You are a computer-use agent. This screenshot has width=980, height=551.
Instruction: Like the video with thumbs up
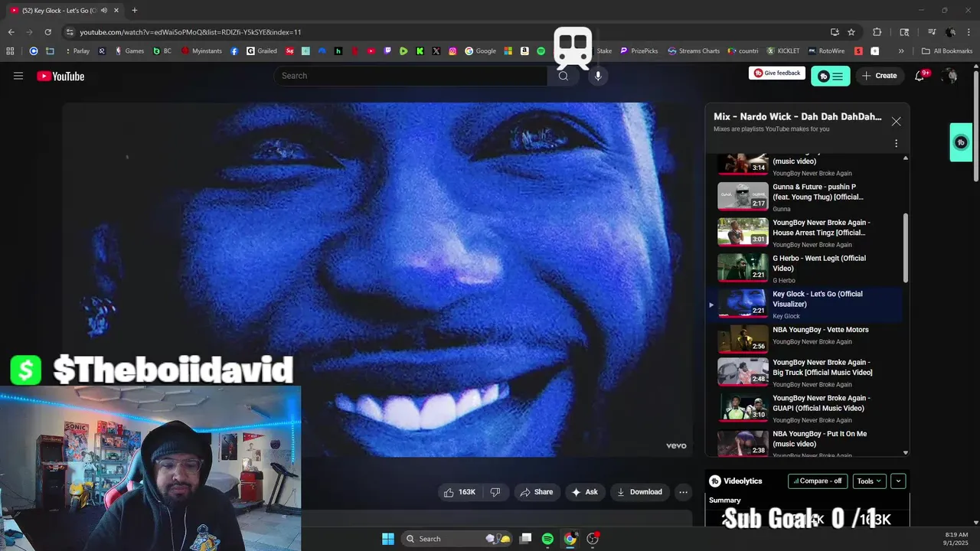tap(459, 492)
